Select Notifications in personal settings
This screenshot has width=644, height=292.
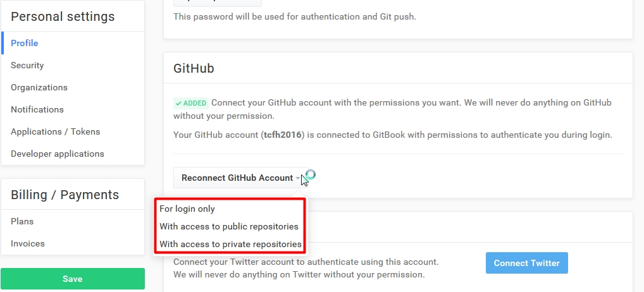click(37, 109)
